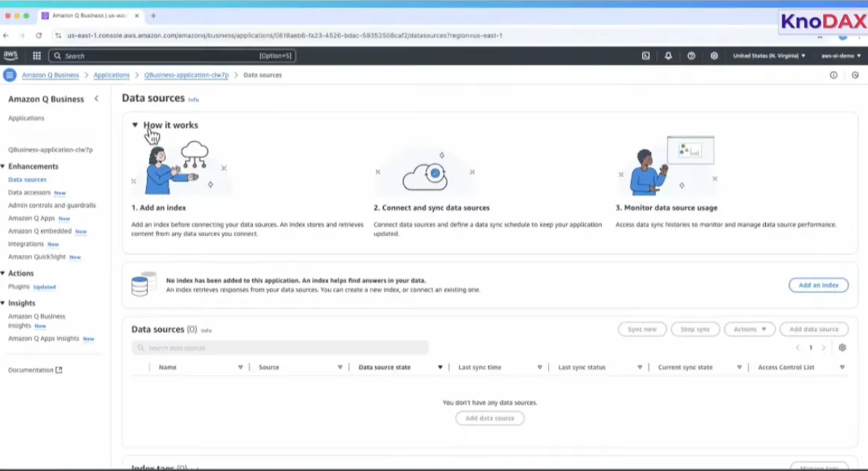The image size is (868, 471).
Task: Open the United States (N. Virginia) region selector
Action: click(769, 56)
